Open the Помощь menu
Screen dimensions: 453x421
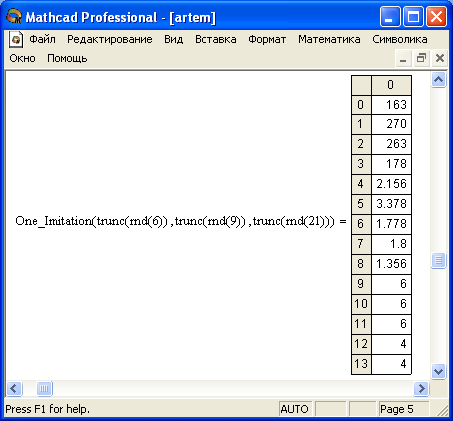[67, 58]
